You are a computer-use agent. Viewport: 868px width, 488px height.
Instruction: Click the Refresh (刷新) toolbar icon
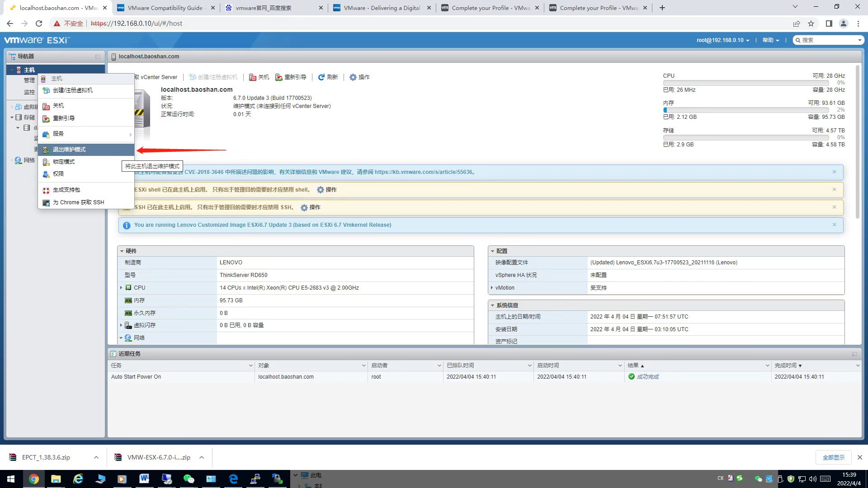point(321,77)
